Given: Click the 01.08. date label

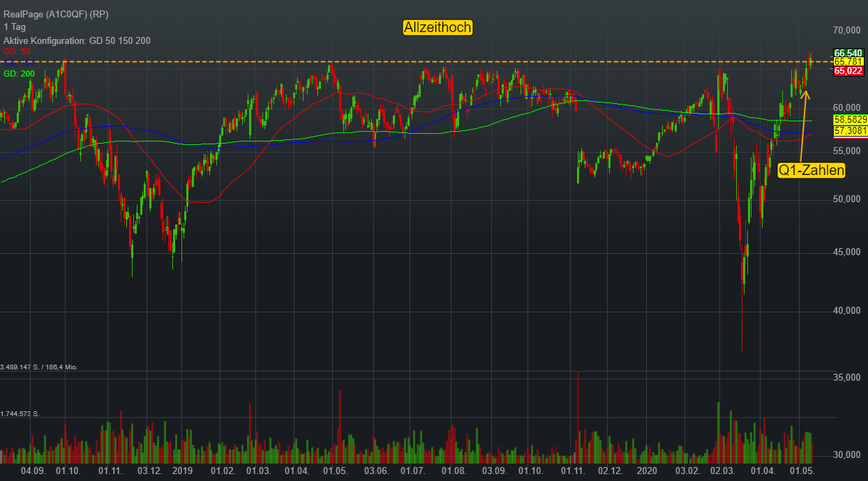Looking at the screenshot, I should [x=454, y=471].
